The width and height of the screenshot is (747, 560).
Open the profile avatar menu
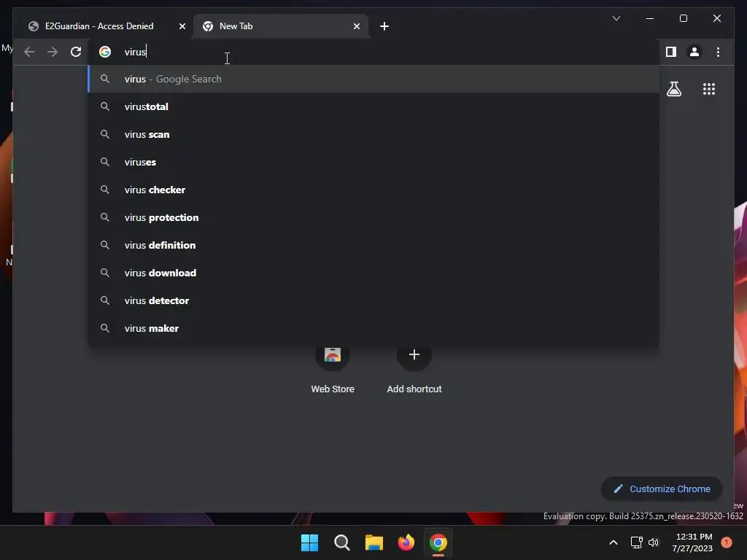click(694, 52)
